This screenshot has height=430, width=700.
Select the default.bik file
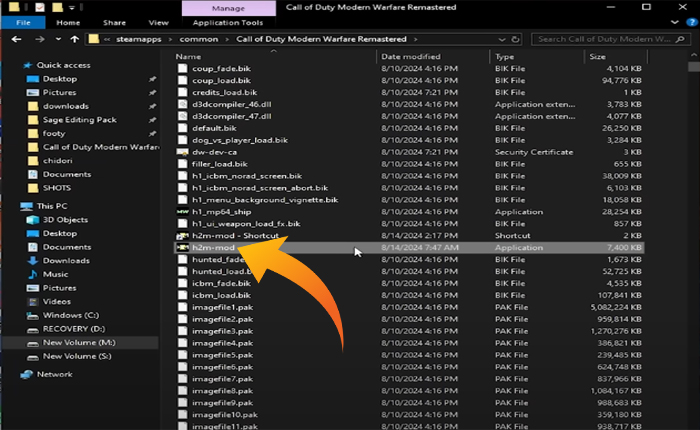[x=214, y=128]
